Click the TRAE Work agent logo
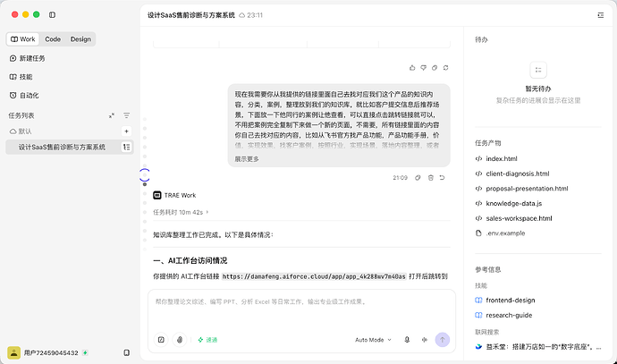 point(157,195)
